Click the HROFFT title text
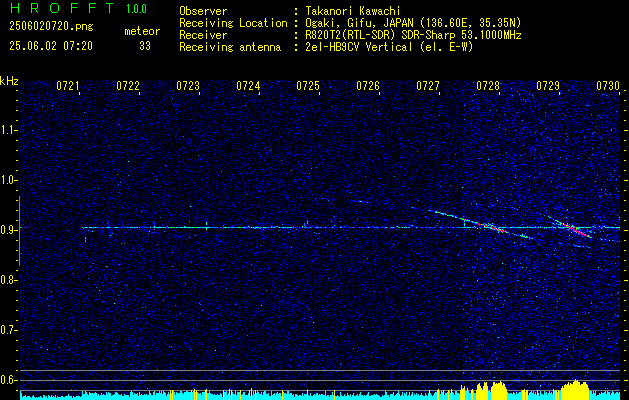Image resolution: width=629 pixels, height=400 pixels. pyautogui.click(x=62, y=8)
